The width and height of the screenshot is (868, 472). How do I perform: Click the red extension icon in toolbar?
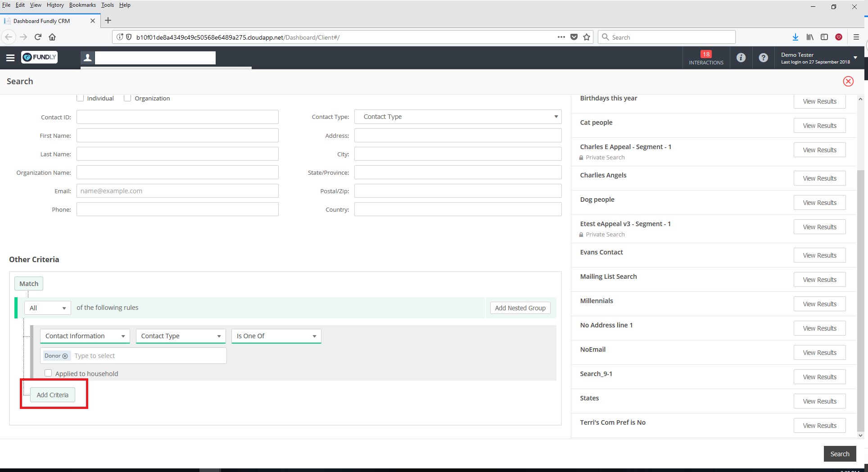(x=839, y=37)
